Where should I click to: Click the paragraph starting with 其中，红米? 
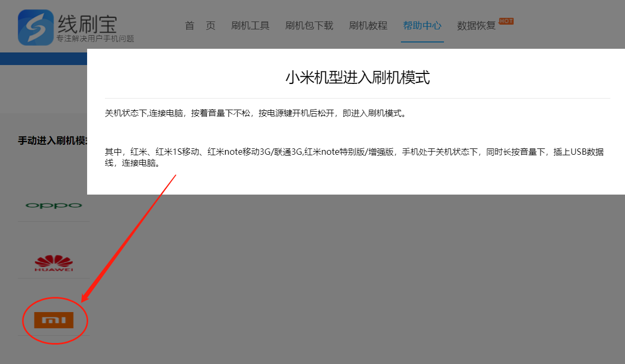pyautogui.click(x=354, y=157)
